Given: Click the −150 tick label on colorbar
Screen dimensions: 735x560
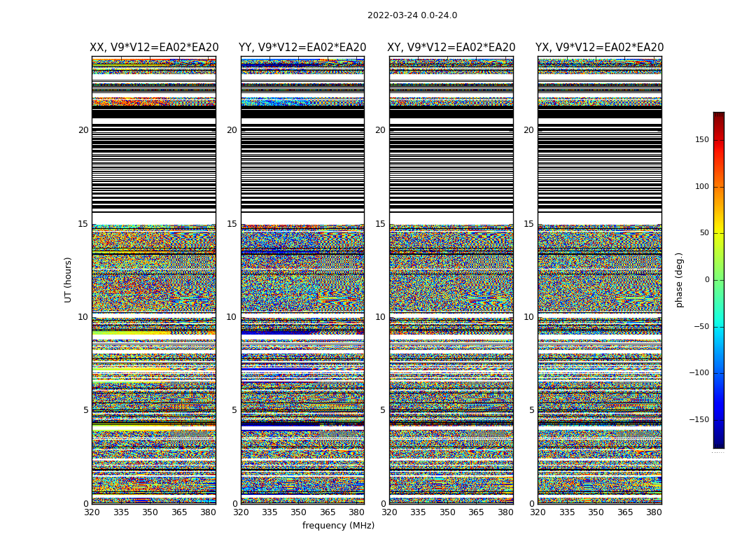Looking at the screenshot, I should [699, 420].
